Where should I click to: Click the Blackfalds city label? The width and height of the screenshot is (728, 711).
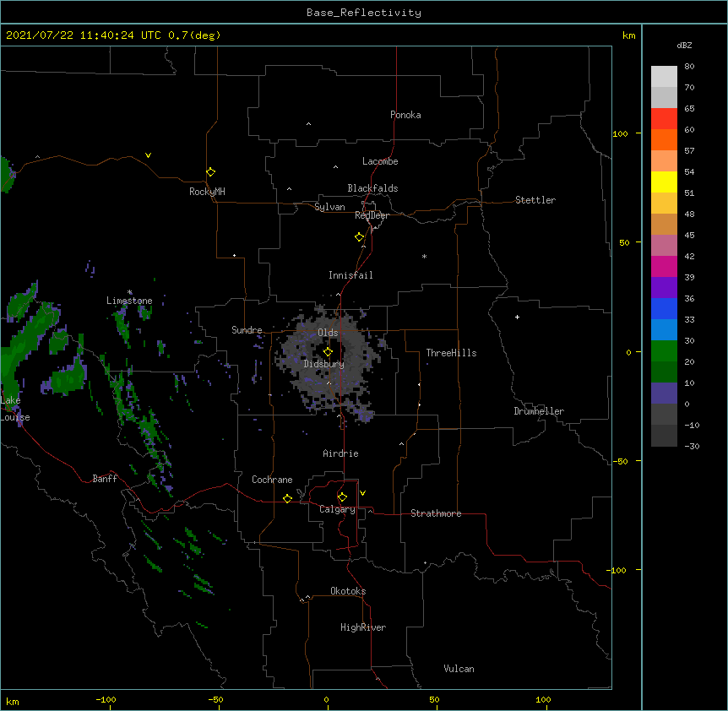pyautogui.click(x=372, y=188)
